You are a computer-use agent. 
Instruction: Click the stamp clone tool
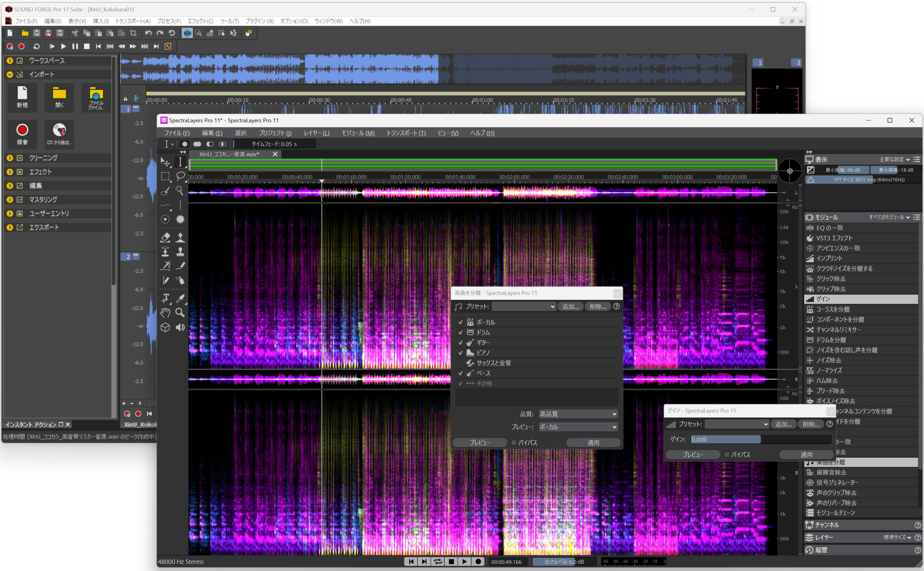point(180,252)
